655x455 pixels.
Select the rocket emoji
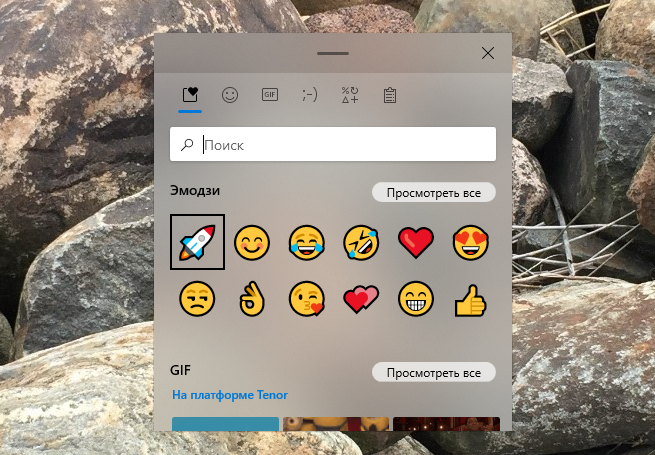[x=197, y=242]
